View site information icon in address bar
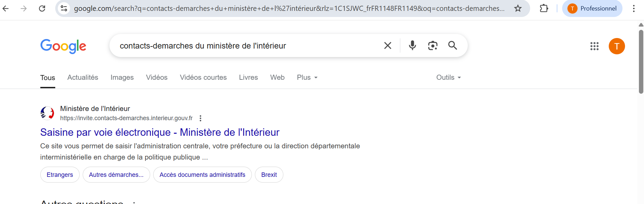 point(64,8)
